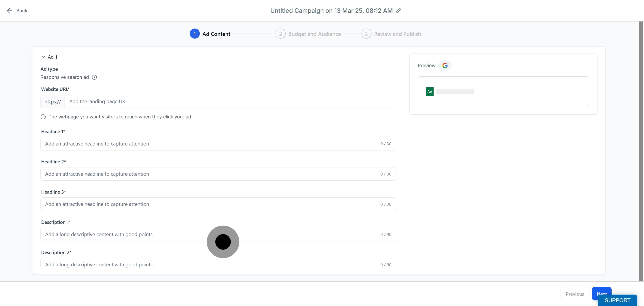Open the Ad Content step
The image size is (644, 306).
pyautogui.click(x=216, y=34)
